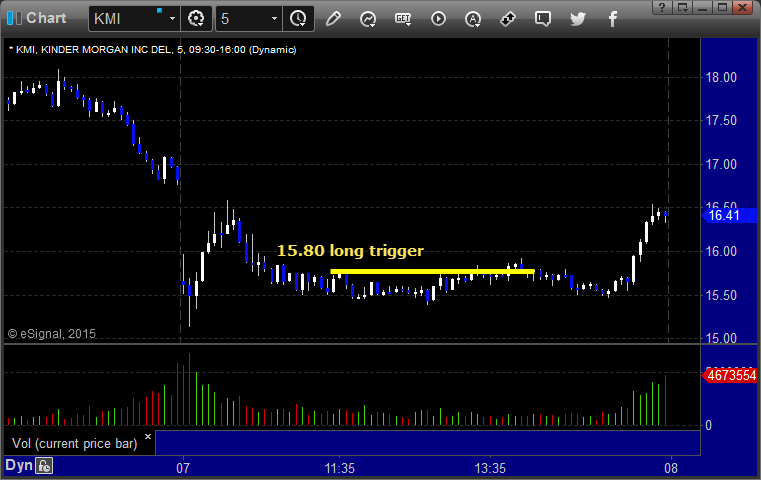Image resolution: width=761 pixels, height=480 pixels.
Task: Click the 08 date axis label
Action: pos(671,468)
